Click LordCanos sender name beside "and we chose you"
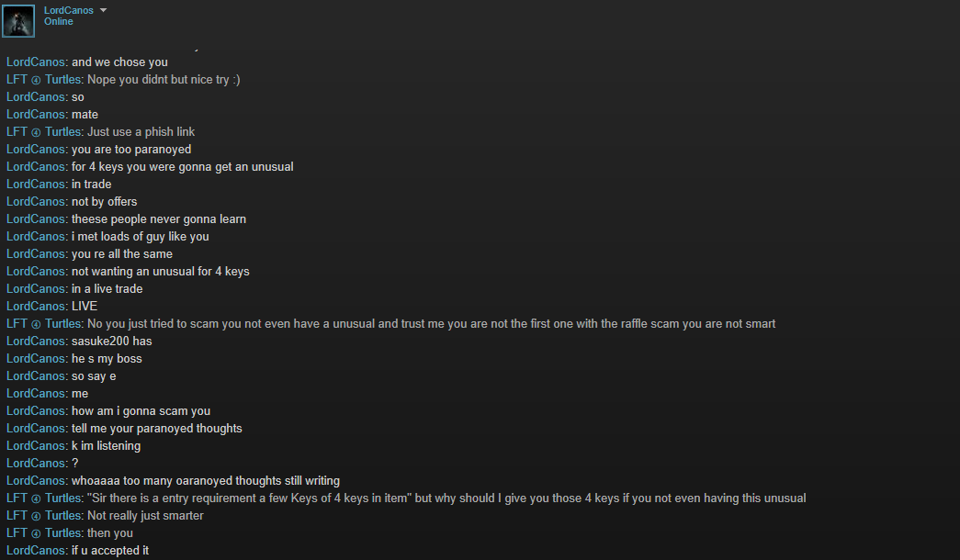 tap(36, 62)
